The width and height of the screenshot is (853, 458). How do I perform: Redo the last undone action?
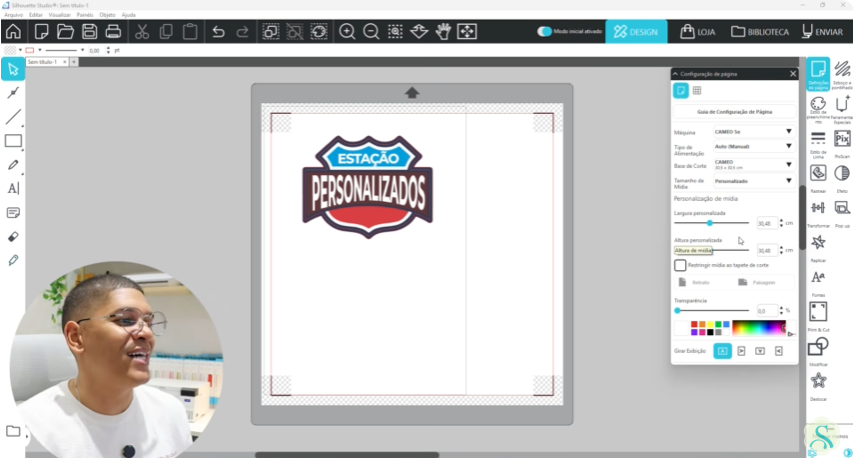242,32
